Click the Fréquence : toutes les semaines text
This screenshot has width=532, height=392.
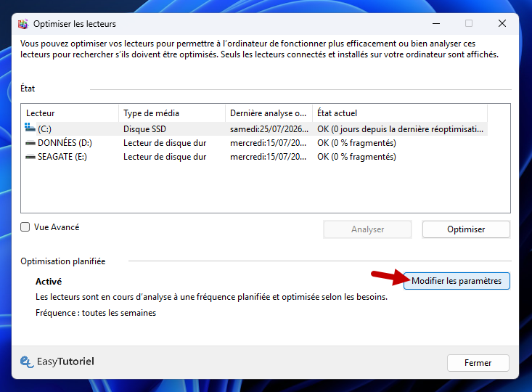(96, 313)
